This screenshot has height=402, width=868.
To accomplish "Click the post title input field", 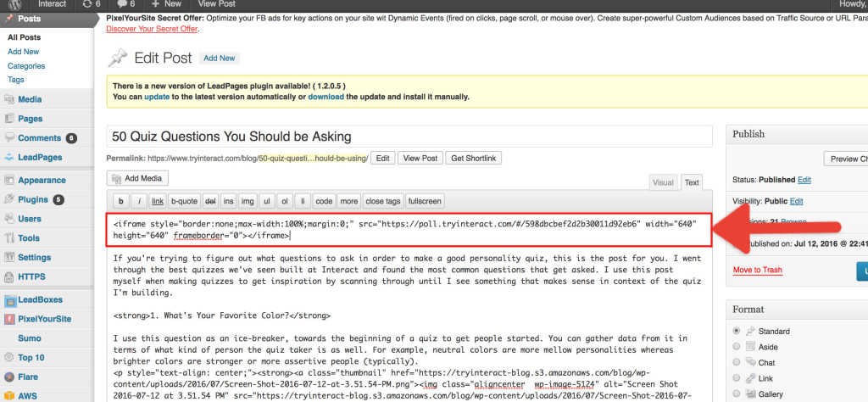I will [409, 137].
